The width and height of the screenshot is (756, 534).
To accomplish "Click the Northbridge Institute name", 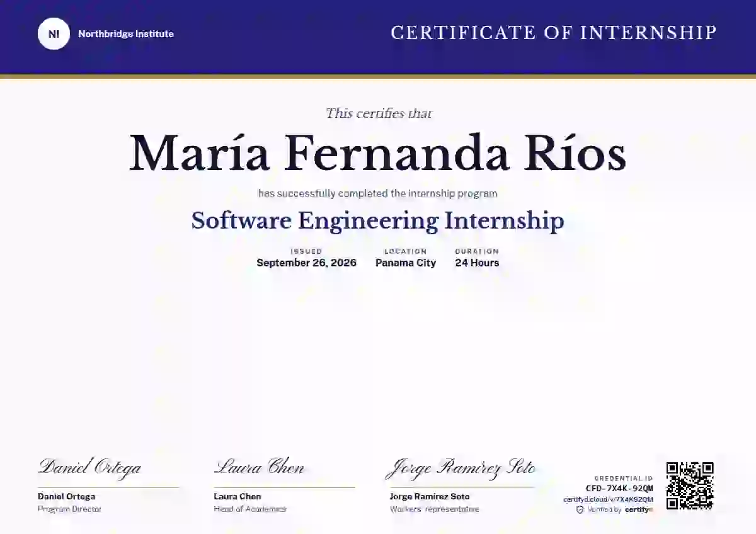I will [126, 34].
